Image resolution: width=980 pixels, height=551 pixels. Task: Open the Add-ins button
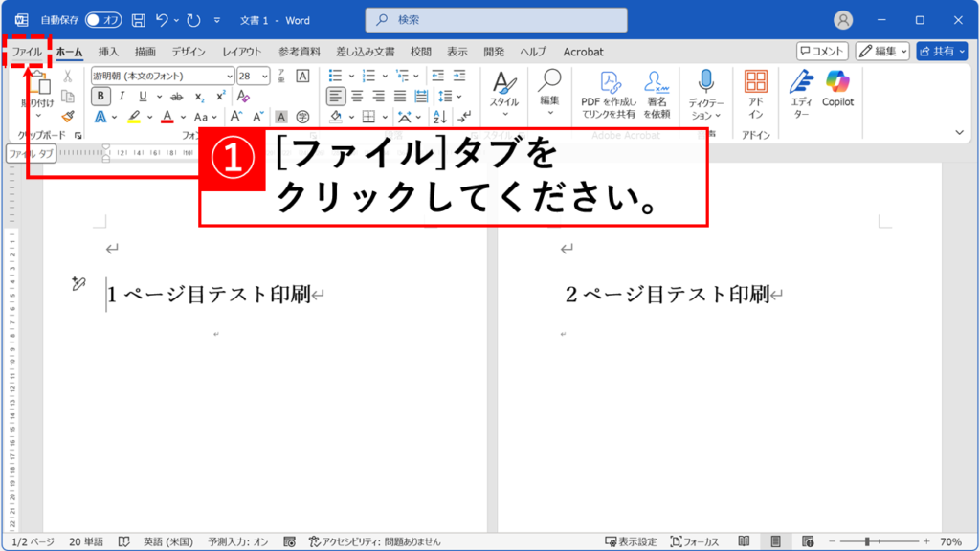pos(756,94)
